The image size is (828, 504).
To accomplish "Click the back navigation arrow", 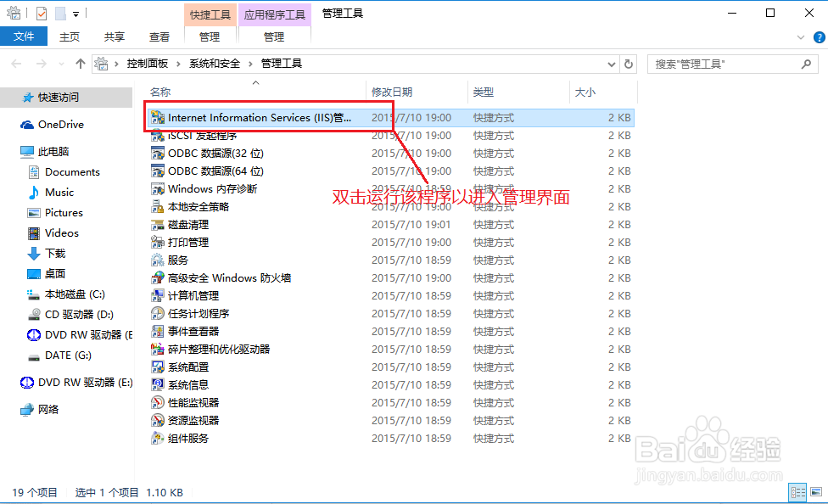I will [15, 63].
